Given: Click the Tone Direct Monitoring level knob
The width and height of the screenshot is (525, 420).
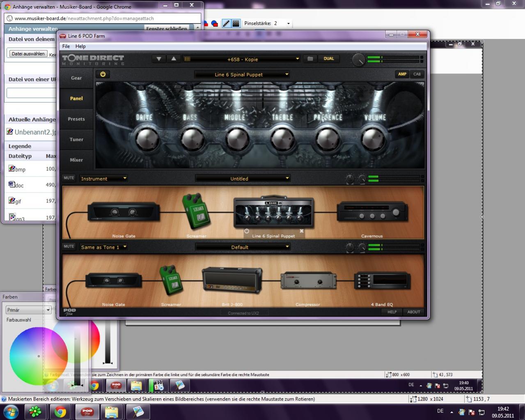Looking at the screenshot, I should [x=358, y=60].
